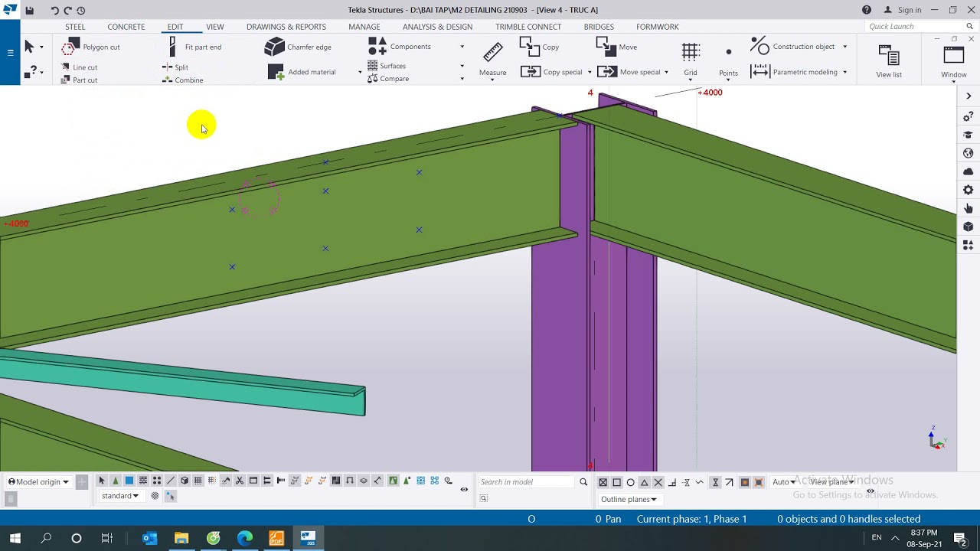The image size is (980, 551).
Task: Choose the Chamfer edge tool
Action: (298, 47)
